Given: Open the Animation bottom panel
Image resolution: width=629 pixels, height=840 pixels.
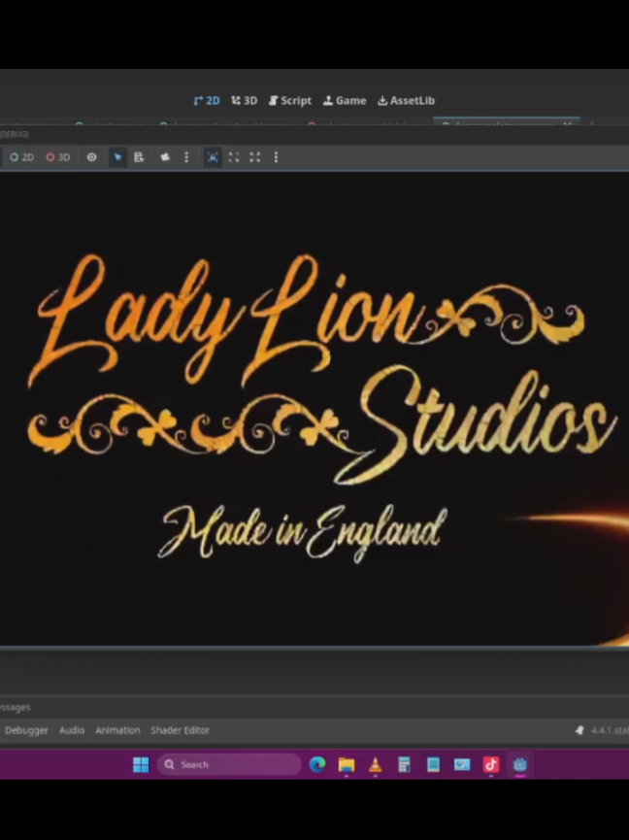Looking at the screenshot, I should pyautogui.click(x=117, y=730).
